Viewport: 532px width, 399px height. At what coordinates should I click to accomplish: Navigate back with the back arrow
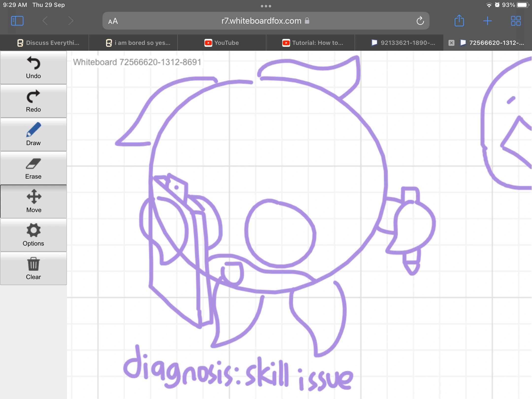[45, 21]
